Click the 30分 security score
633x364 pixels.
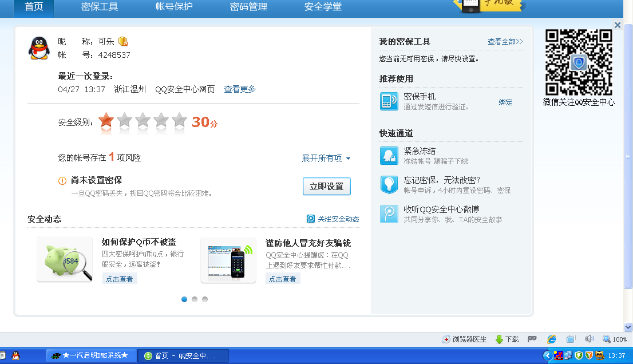[x=205, y=122]
